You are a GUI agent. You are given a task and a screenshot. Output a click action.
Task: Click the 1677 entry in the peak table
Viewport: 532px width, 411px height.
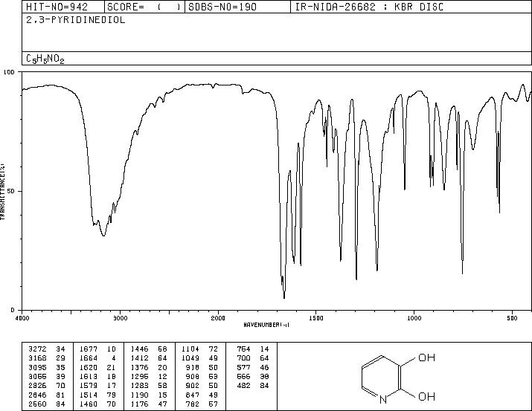[x=89, y=349]
